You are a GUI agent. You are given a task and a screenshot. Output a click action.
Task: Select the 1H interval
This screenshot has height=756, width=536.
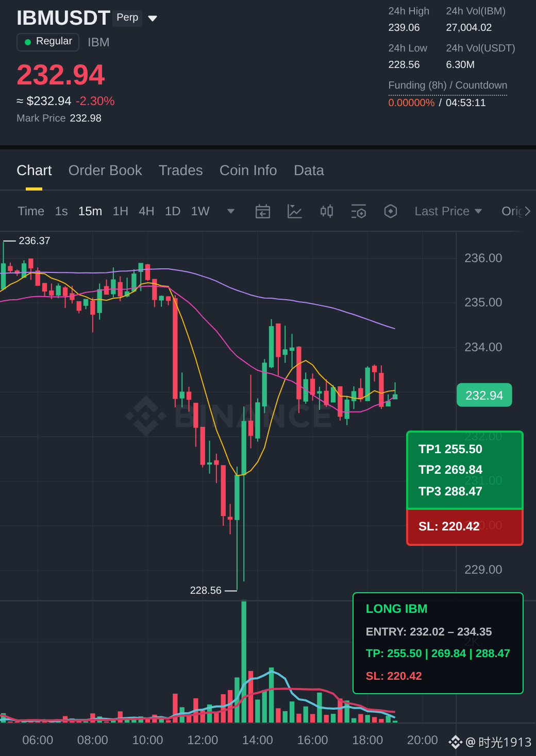pyautogui.click(x=121, y=211)
